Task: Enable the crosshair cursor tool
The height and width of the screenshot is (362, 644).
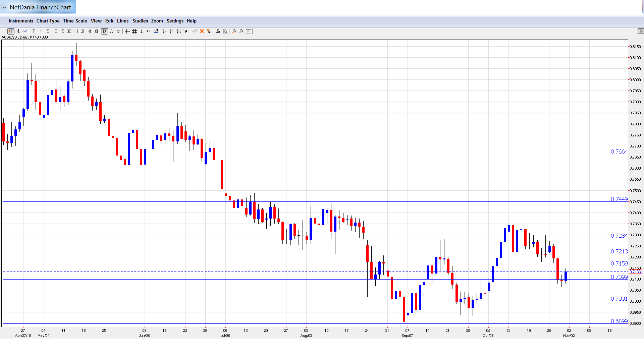Action: click(x=127, y=31)
